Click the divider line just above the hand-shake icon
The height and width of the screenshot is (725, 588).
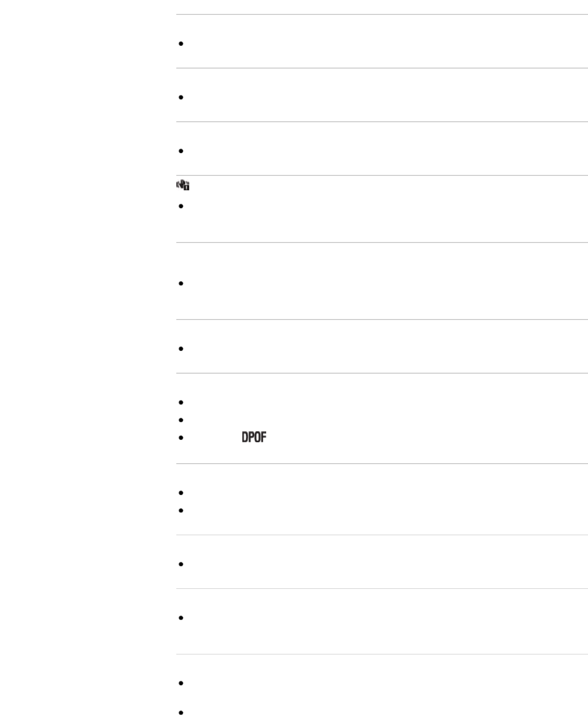point(382,175)
